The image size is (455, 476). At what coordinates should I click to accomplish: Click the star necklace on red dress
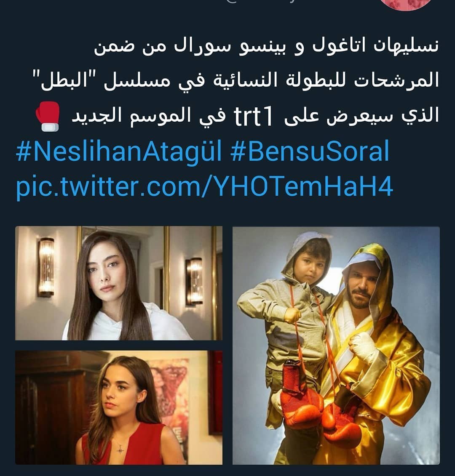[x=120, y=448]
